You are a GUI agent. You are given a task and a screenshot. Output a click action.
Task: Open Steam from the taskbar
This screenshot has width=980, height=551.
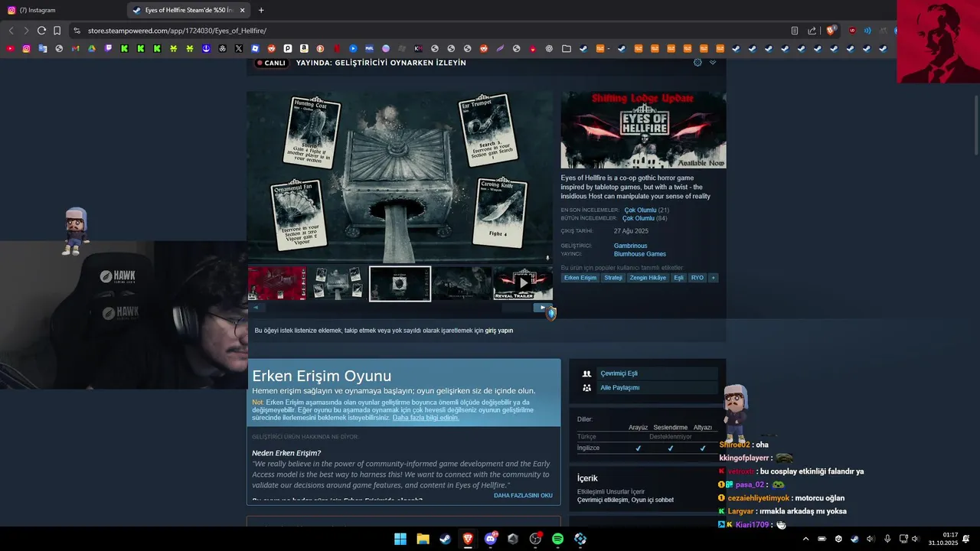(445, 539)
